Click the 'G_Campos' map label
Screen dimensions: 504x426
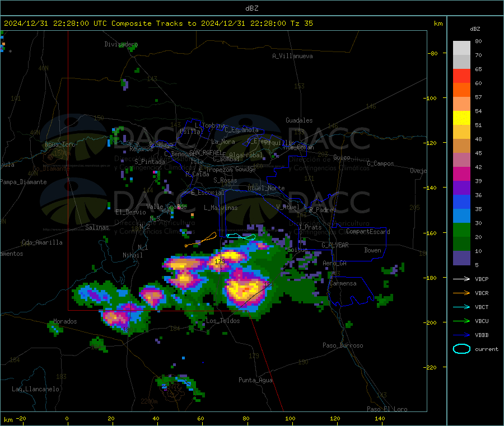point(380,163)
